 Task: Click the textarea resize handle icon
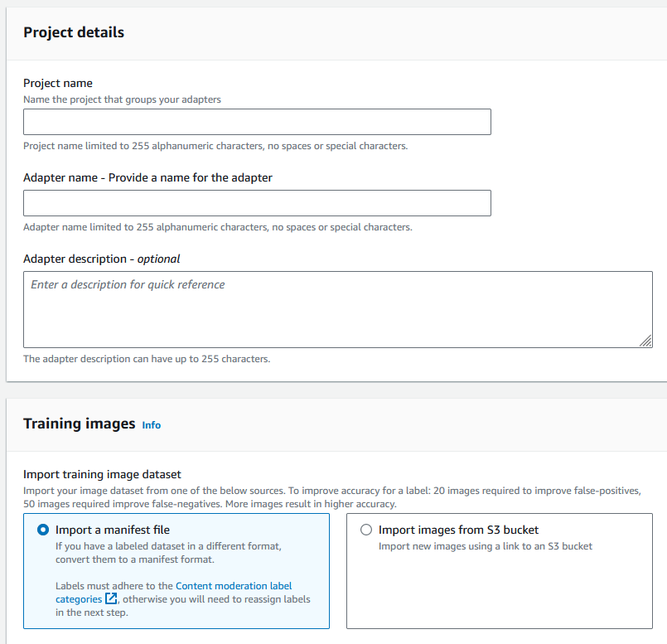point(645,341)
